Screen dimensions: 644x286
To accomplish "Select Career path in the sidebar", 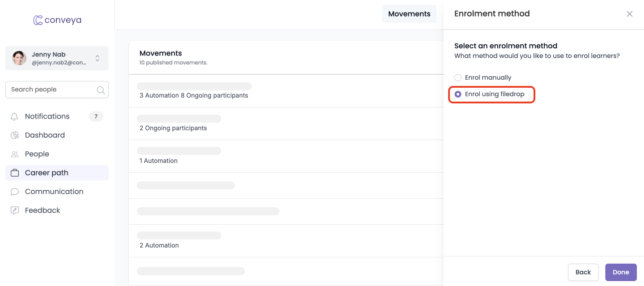I will point(57,173).
